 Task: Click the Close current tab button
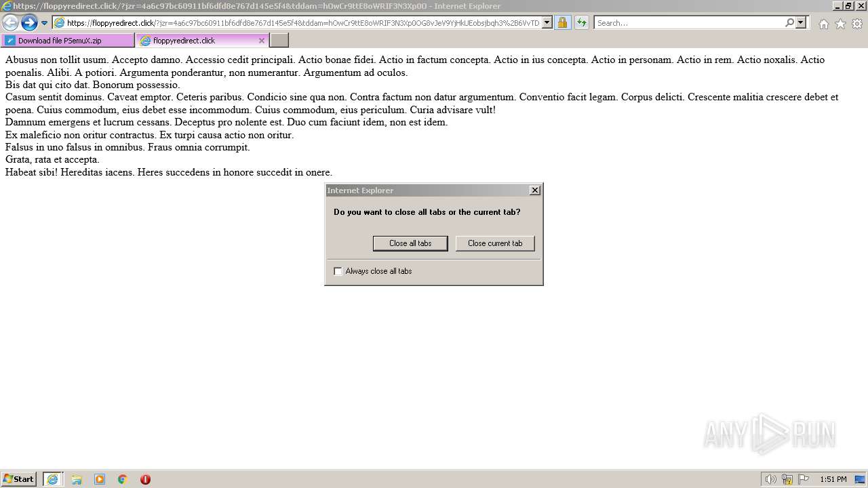click(x=495, y=243)
